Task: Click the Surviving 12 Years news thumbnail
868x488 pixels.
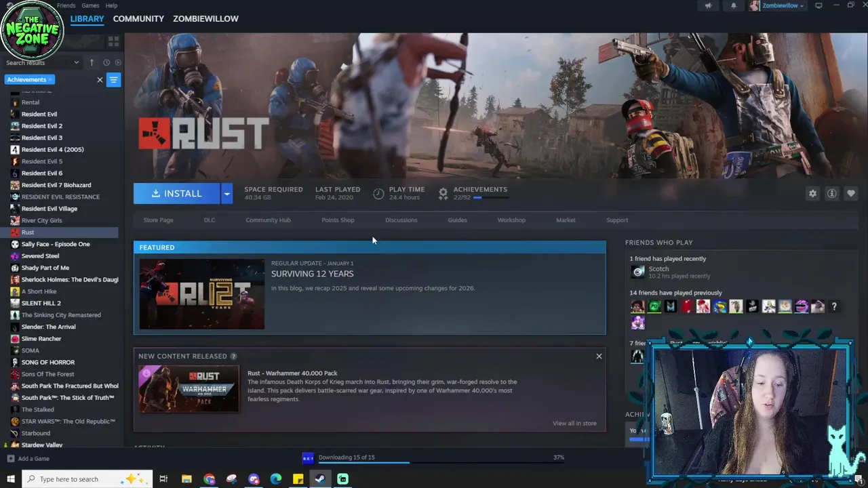Action: 202,294
